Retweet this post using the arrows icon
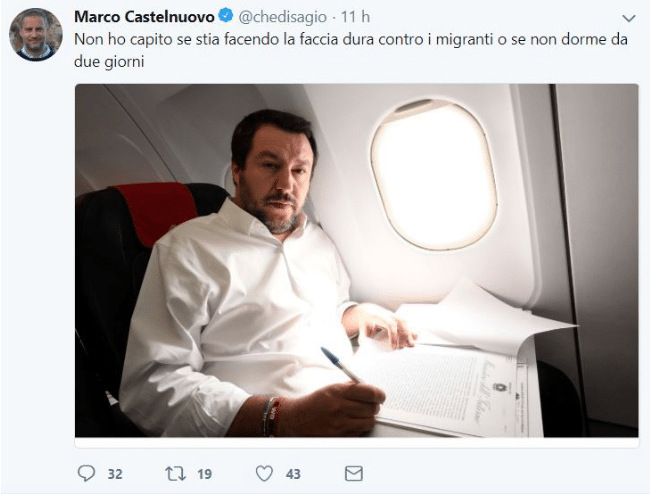 [x=175, y=474]
